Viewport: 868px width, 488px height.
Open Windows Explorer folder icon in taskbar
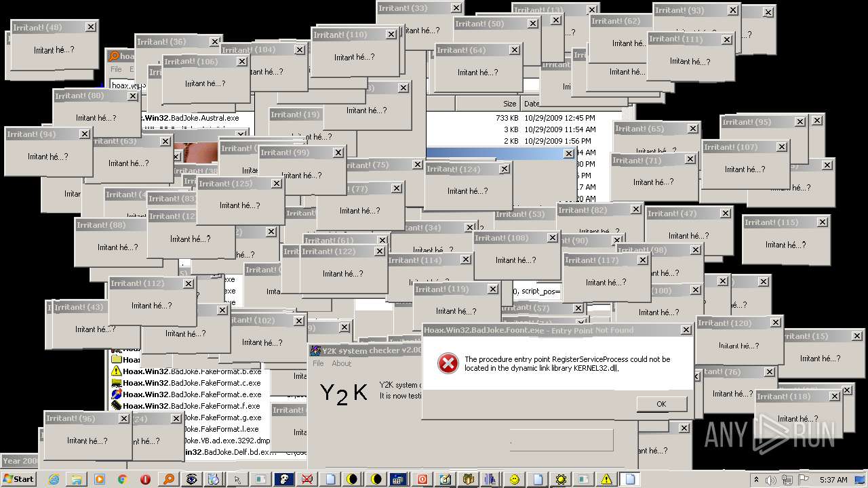pos(77,479)
